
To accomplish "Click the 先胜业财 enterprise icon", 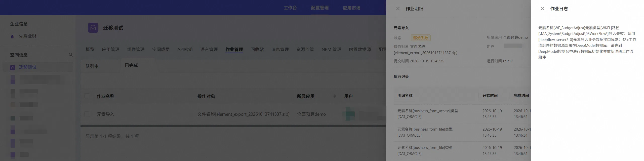I will (x=13, y=36).
